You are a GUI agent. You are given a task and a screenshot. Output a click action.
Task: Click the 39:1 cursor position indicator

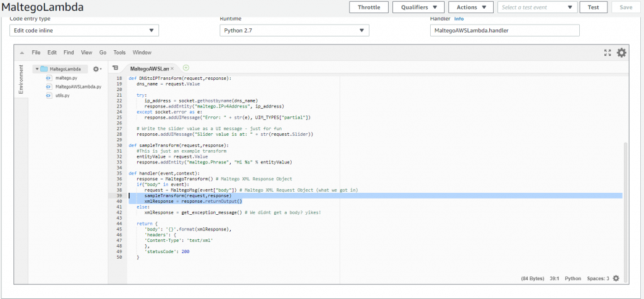click(555, 278)
